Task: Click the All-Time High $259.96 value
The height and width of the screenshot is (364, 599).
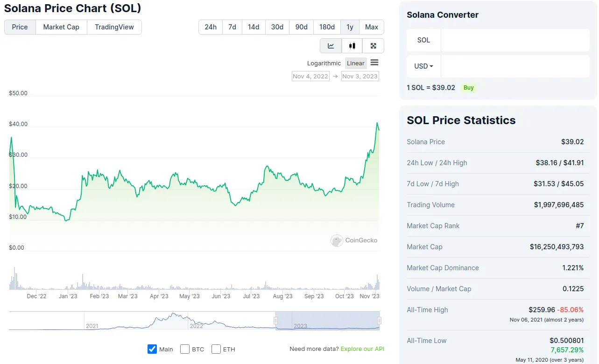Action: (542, 310)
